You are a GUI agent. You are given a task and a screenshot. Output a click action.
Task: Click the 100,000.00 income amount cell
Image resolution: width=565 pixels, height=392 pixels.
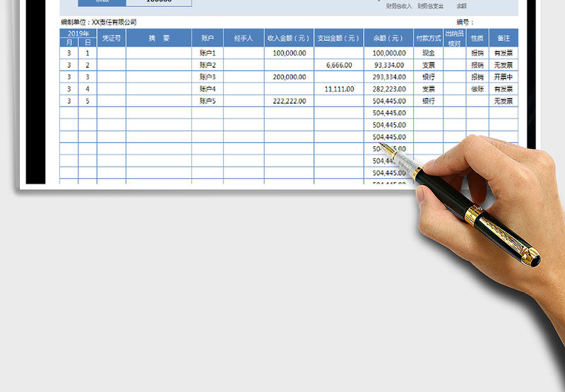(289, 53)
